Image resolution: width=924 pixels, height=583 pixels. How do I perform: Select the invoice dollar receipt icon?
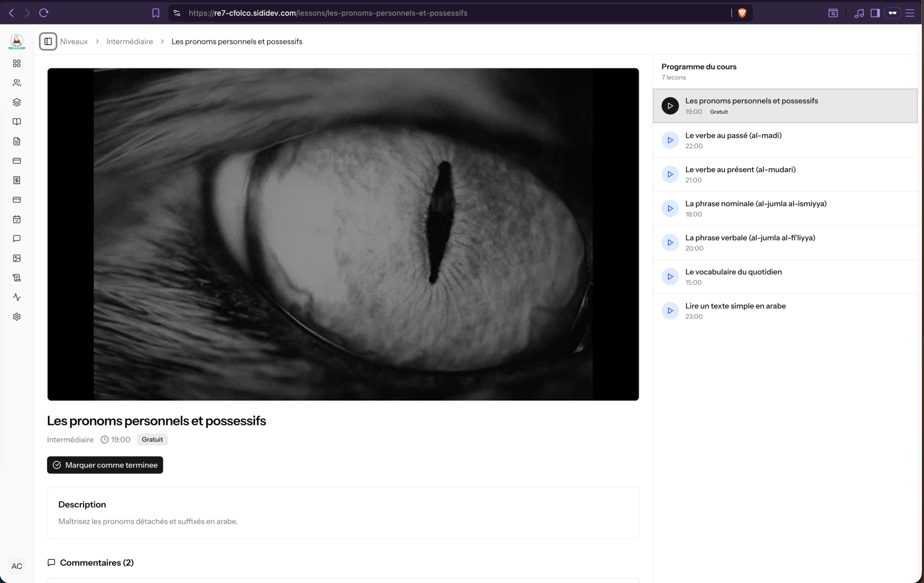[x=17, y=180]
